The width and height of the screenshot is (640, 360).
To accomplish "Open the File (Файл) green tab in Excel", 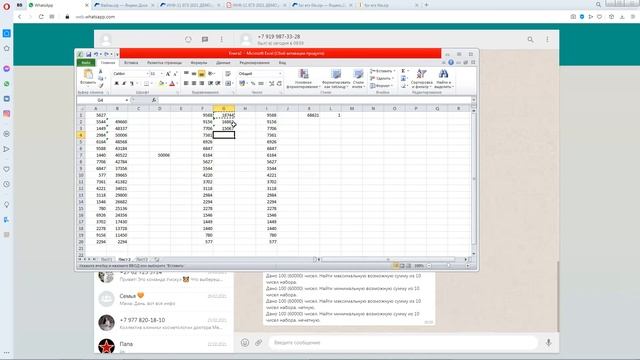I will pos(86,62).
